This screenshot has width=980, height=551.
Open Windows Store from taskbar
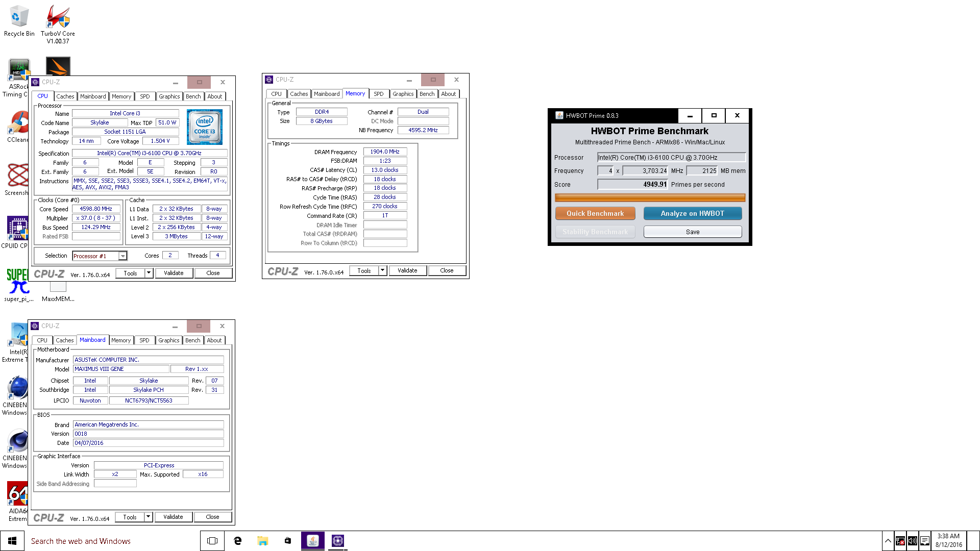coord(287,541)
